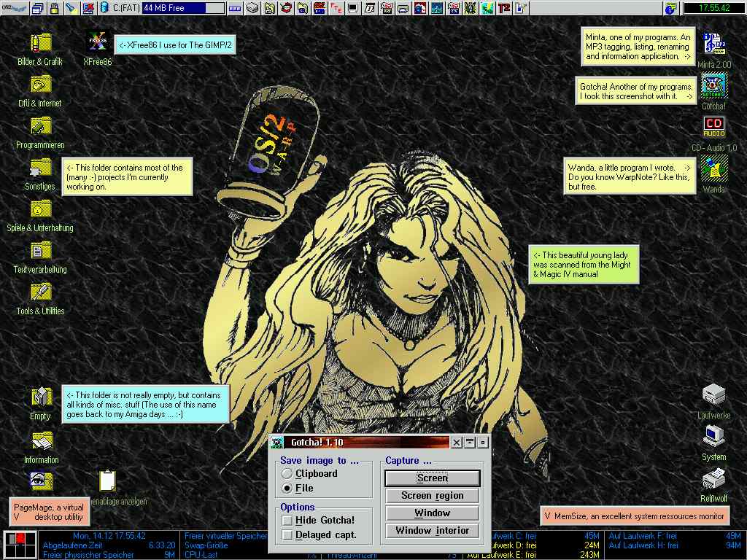The image size is (747, 560).
Task: Open the Bilder & Grafik folder
Action: tap(41, 44)
